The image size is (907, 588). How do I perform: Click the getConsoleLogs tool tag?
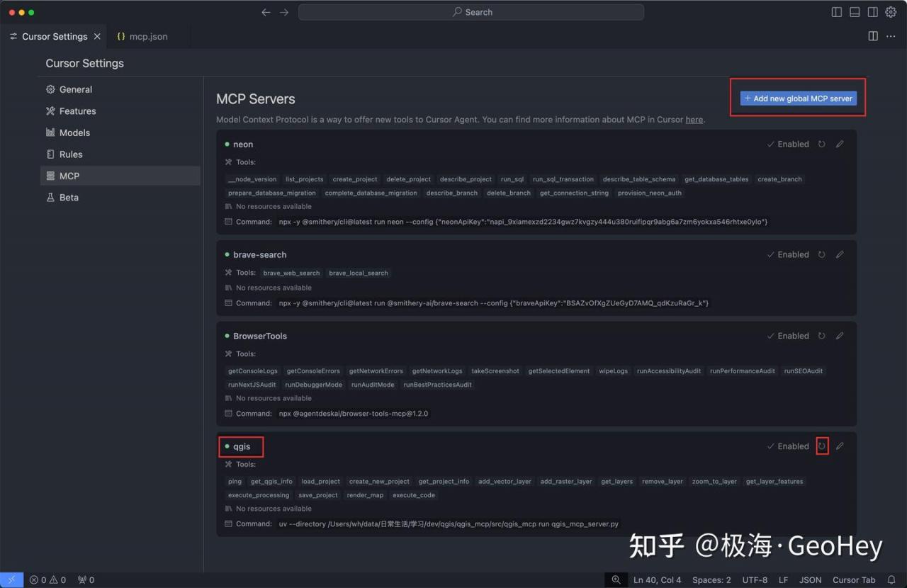pos(253,371)
